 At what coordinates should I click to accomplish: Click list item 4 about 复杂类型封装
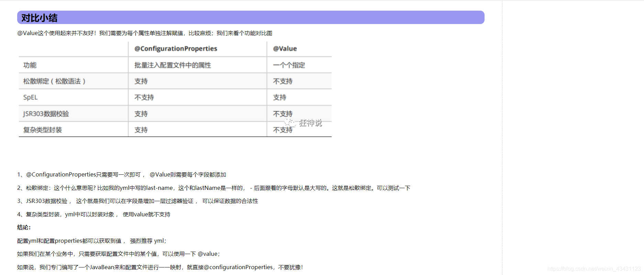pos(94,215)
